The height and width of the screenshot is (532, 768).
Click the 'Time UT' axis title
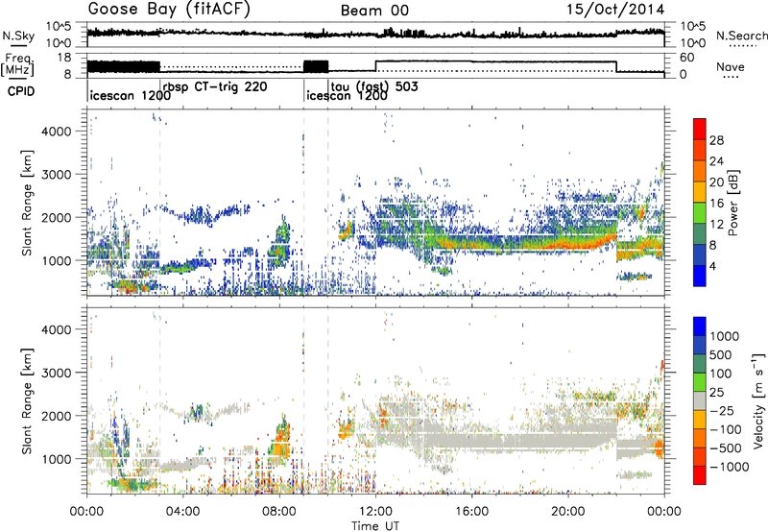375,525
